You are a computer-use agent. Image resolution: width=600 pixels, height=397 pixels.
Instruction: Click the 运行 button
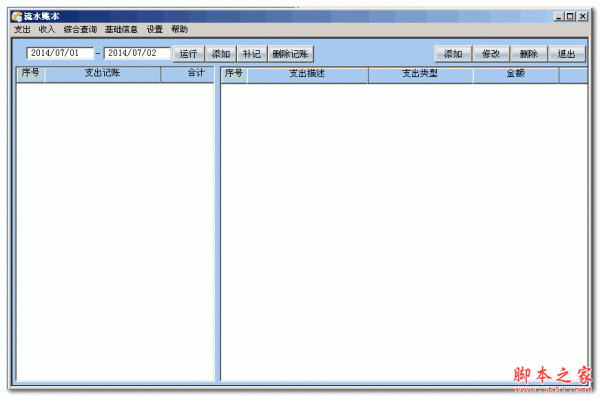189,54
